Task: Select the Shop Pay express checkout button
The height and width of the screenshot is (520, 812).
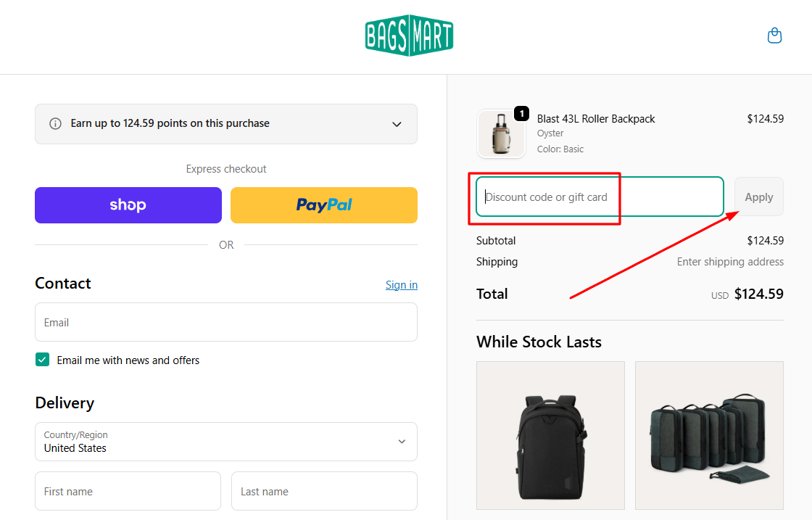Action: (128, 205)
